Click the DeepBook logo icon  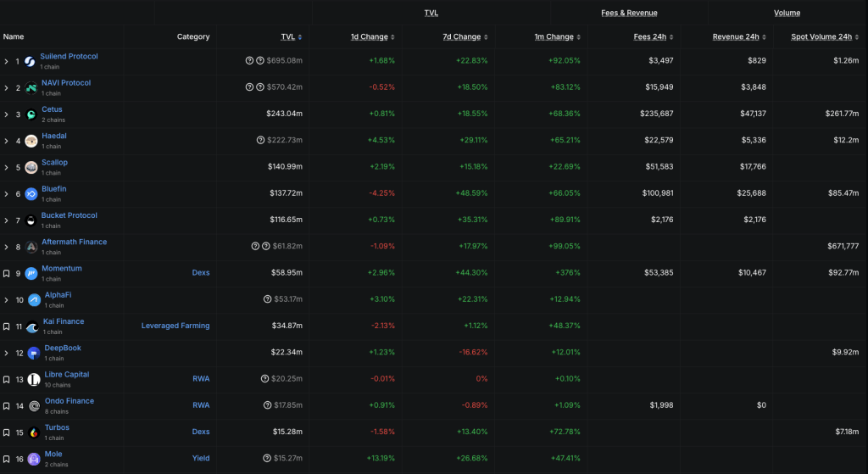tap(33, 353)
